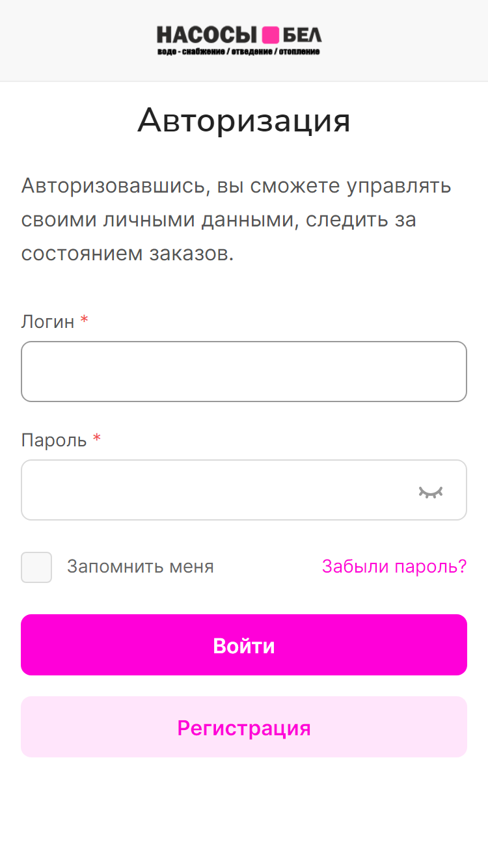Focus the Логин input field
The image size is (488, 868).
point(244,372)
